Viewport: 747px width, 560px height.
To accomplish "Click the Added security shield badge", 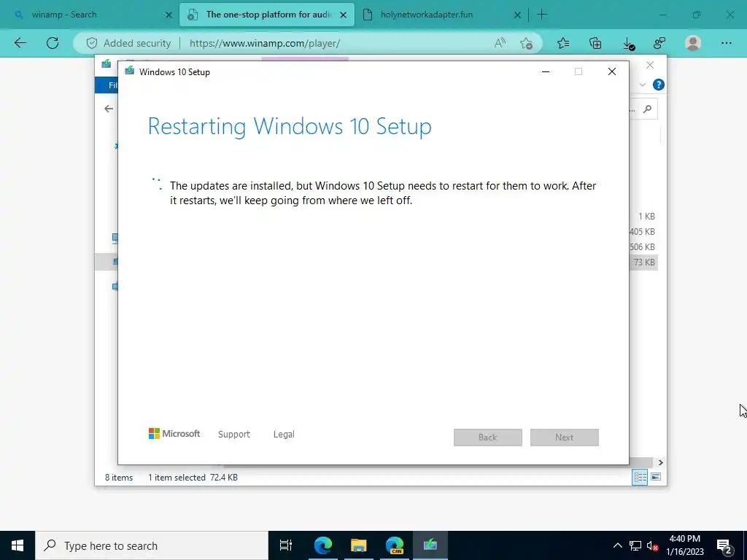I will click(x=128, y=43).
